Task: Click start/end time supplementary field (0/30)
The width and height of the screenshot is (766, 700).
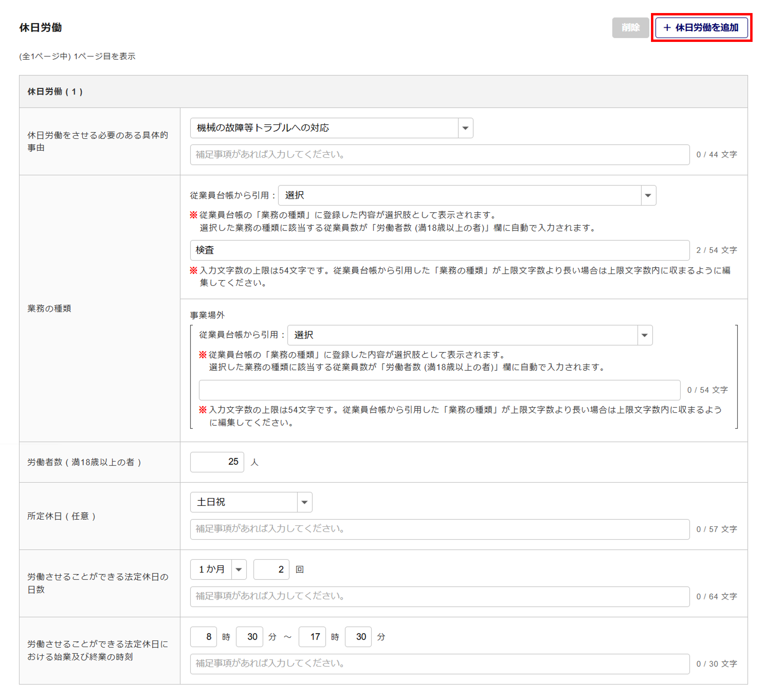Action: tap(439, 664)
